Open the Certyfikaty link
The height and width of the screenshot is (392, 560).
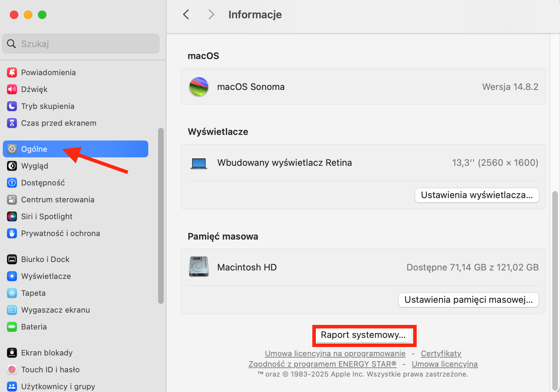click(441, 353)
